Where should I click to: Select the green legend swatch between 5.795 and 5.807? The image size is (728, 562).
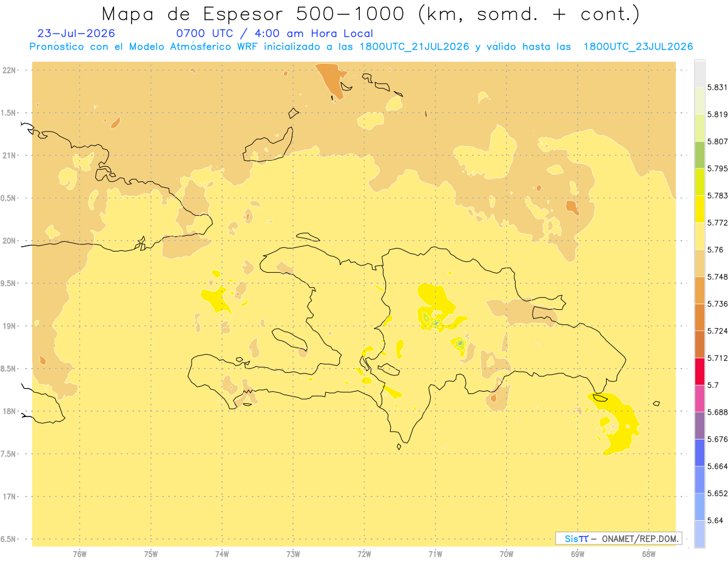coord(699,155)
